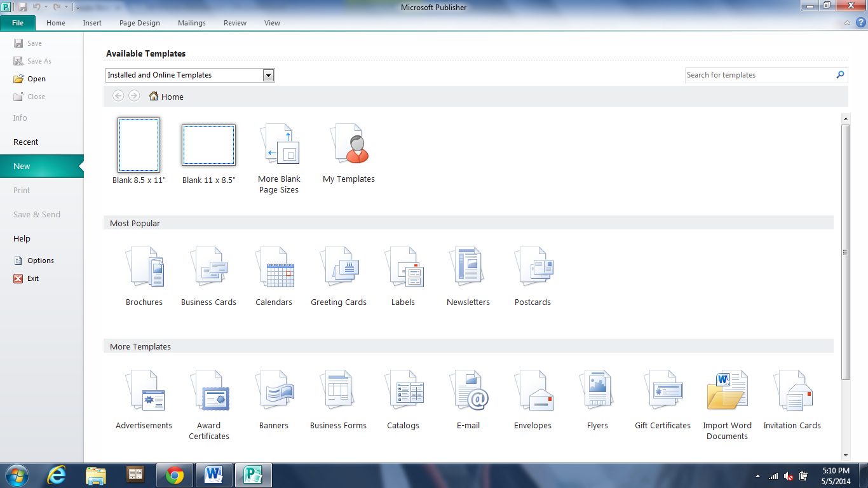Switch to the Home ribbon tab
Screen dimensions: 868x488
tap(56, 23)
